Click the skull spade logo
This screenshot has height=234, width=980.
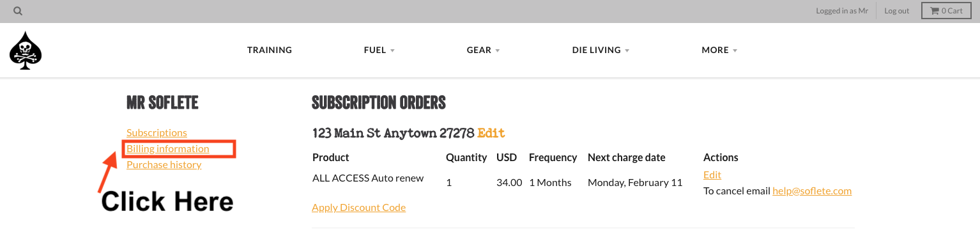(26, 50)
